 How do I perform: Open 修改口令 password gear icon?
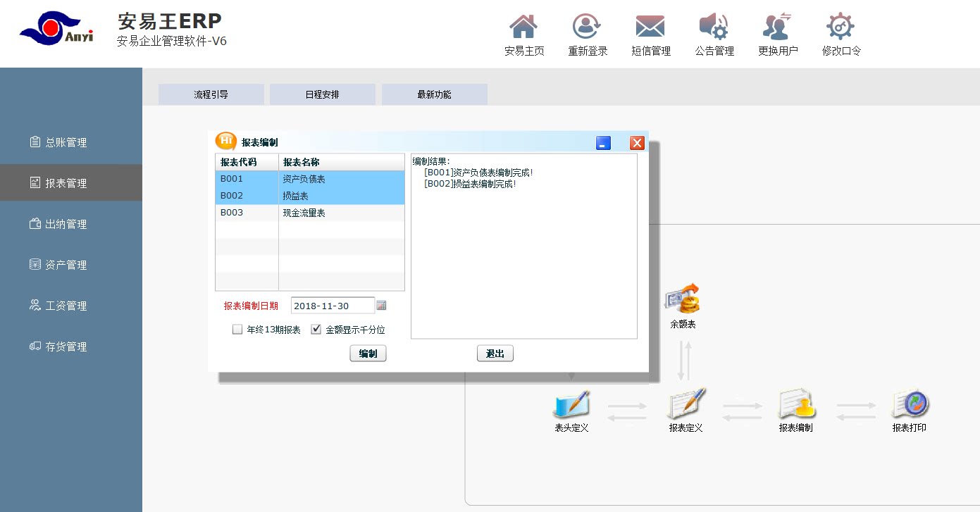tap(841, 27)
